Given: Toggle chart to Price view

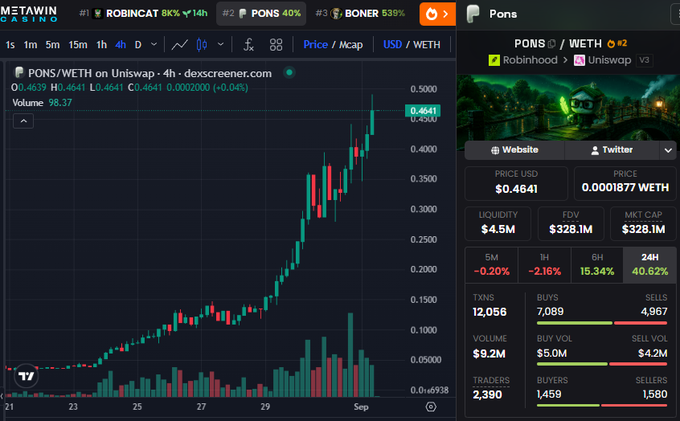Looking at the screenshot, I should pos(315,45).
